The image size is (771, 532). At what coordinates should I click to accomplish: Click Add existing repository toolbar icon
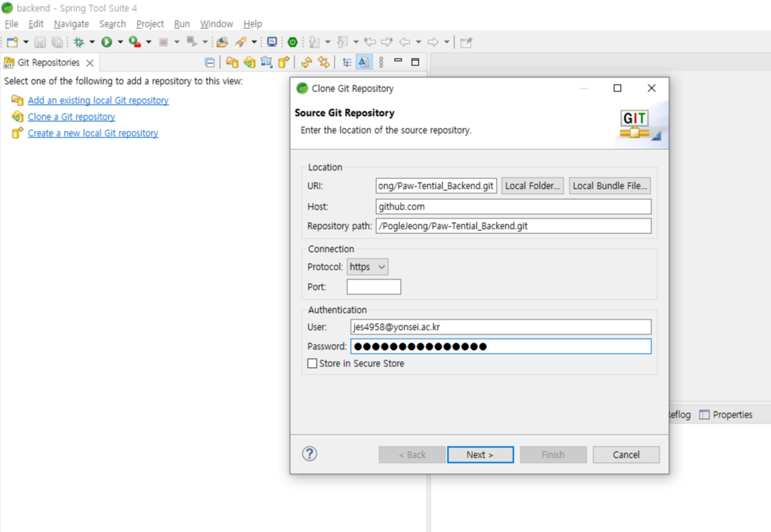(x=232, y=62)
